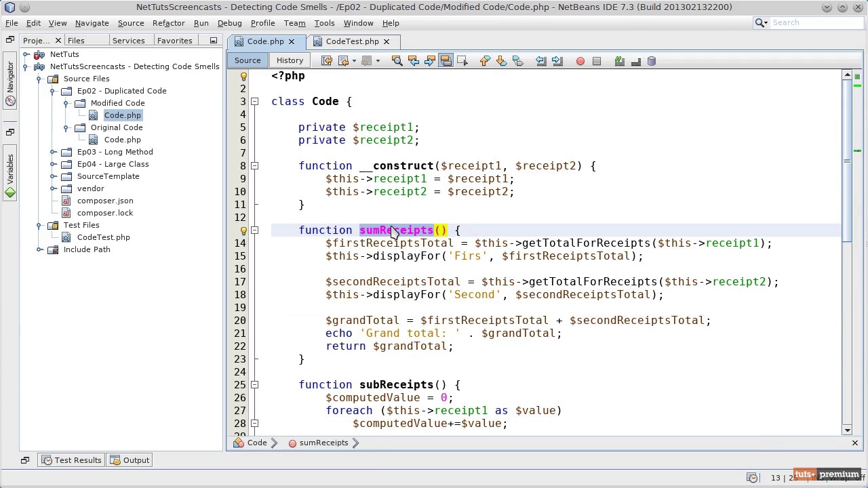Click the Shift Line Left icon

[x=541, y=61]
